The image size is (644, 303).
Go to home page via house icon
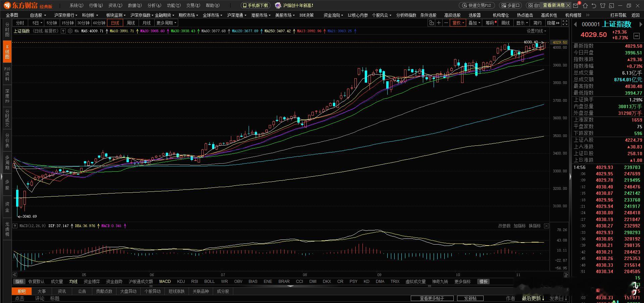pyautogui.click(x=585, y=5)
